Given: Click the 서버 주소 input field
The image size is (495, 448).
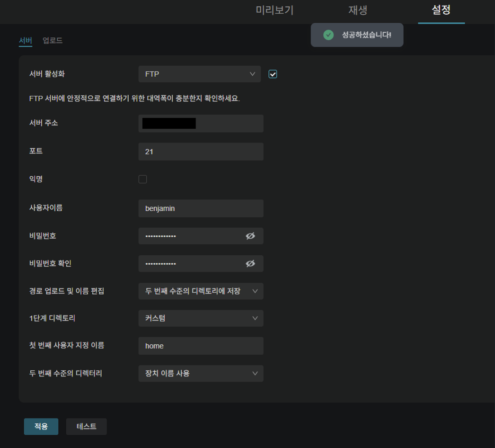Looking at the screenshot, I should pyautogui.click(x=201, y=124).
